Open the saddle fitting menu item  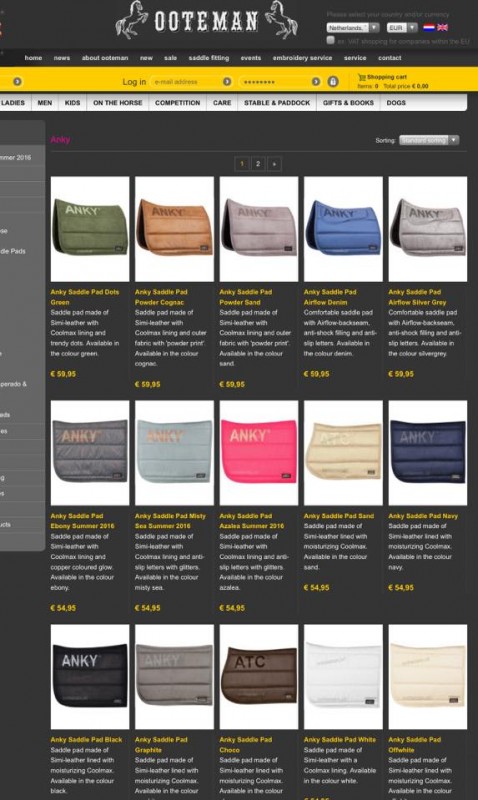point(209,58)
